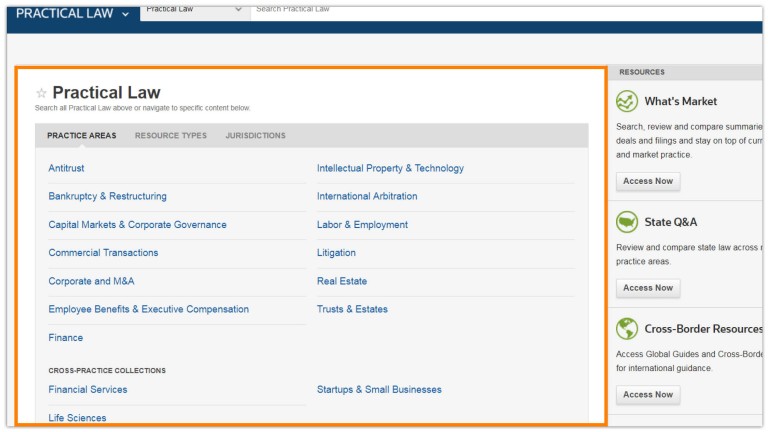Click the State Q&A map icon
The height and width of the screenshot is (432, 768).
627,222
